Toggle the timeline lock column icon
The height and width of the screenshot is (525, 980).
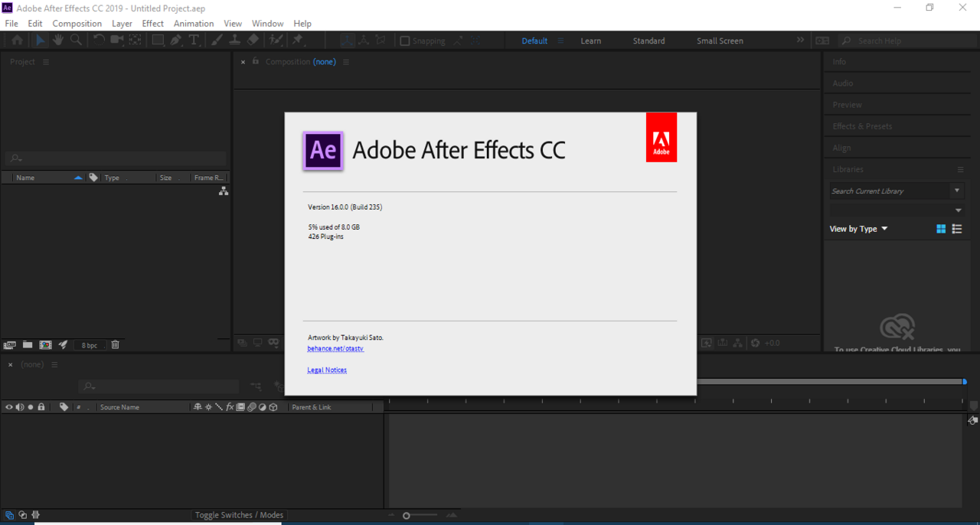[x=41, y=407]
